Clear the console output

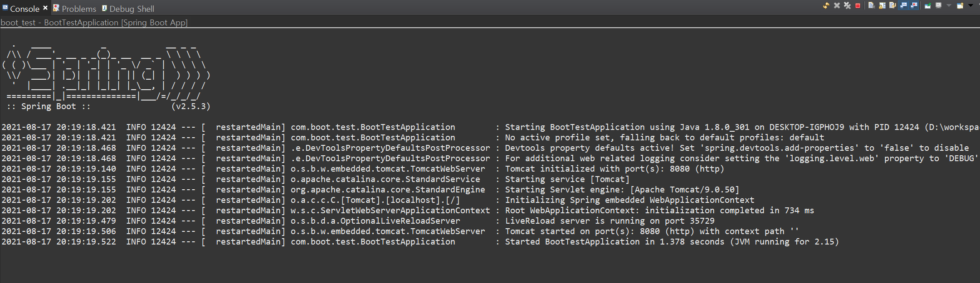[x=871, y=5]
